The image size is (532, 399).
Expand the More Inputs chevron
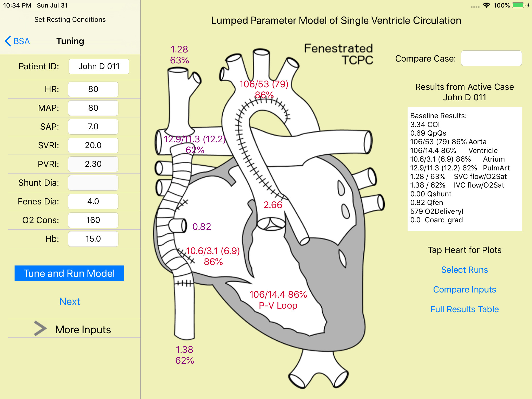tap(40, 329)
